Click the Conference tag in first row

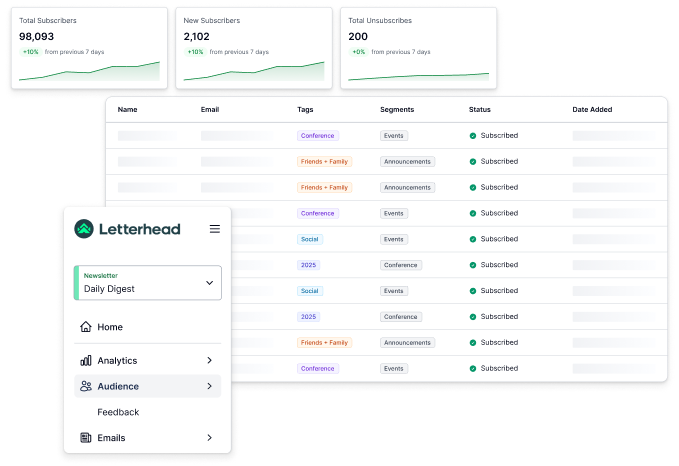(x=317, y=136)
